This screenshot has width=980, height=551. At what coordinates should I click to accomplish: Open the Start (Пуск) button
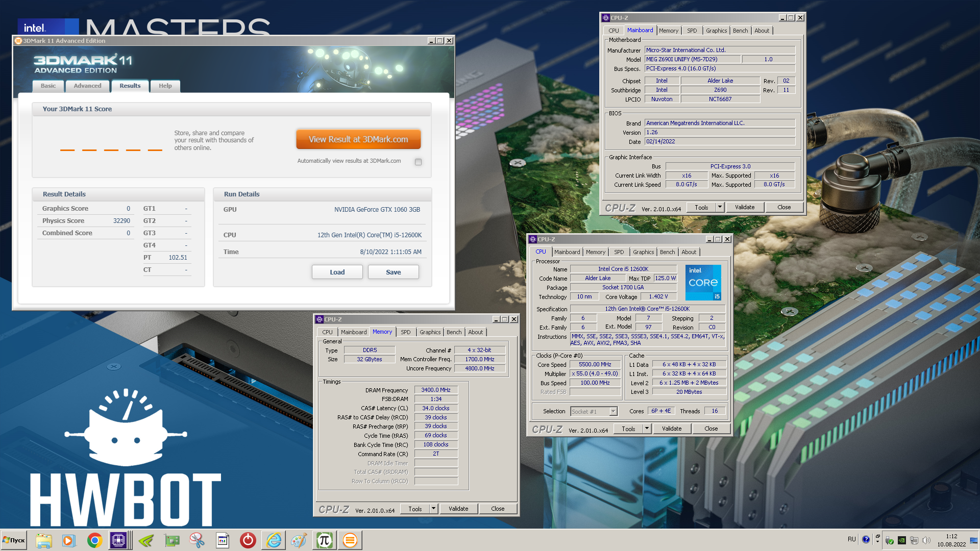click(x=14, y=540)
